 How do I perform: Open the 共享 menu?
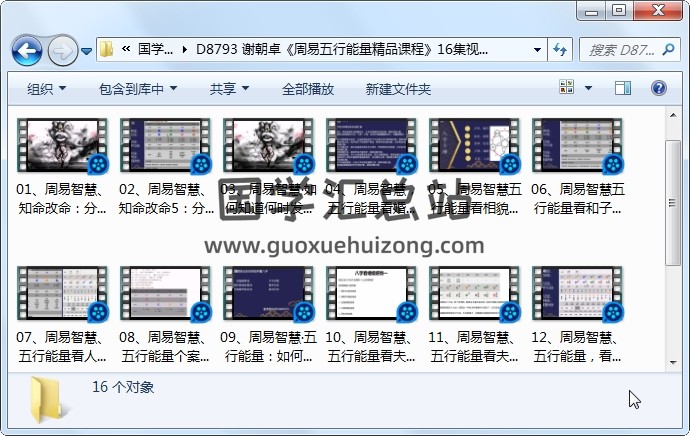(229, 89)
